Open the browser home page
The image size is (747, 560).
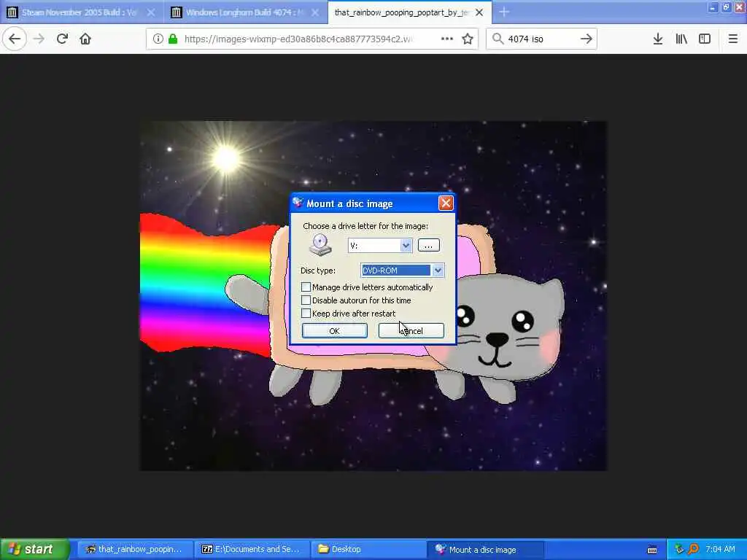(x=85, y=39)
